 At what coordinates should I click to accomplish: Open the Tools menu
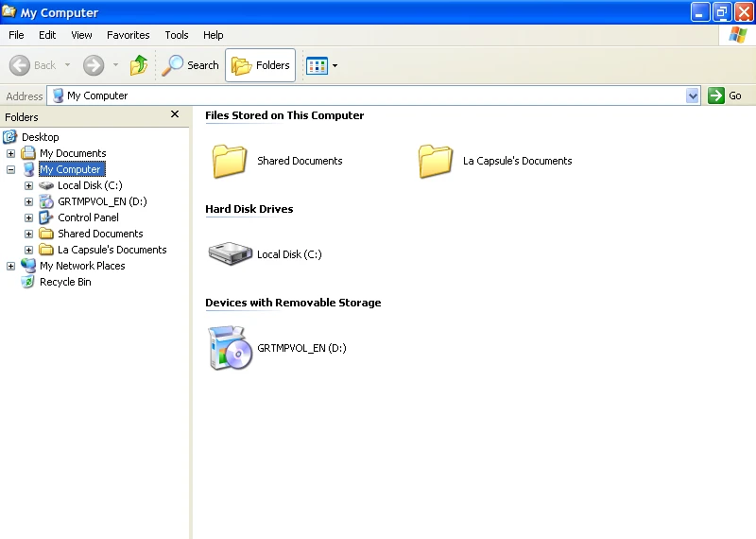(x=177, y=35)
